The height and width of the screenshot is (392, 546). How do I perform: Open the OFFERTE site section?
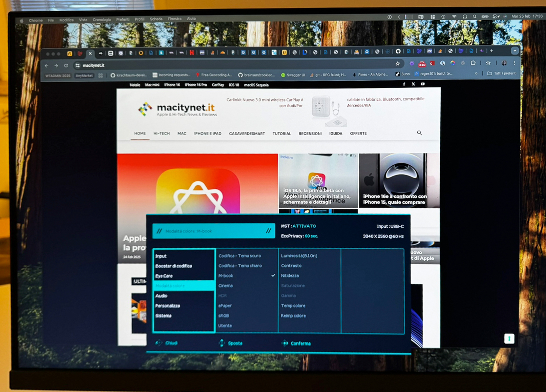coord(358,133)
